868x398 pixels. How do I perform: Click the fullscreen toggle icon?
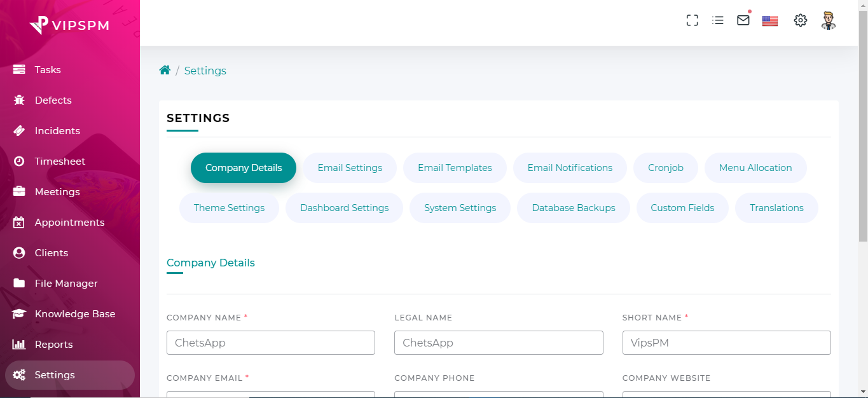tap(692, 20)
